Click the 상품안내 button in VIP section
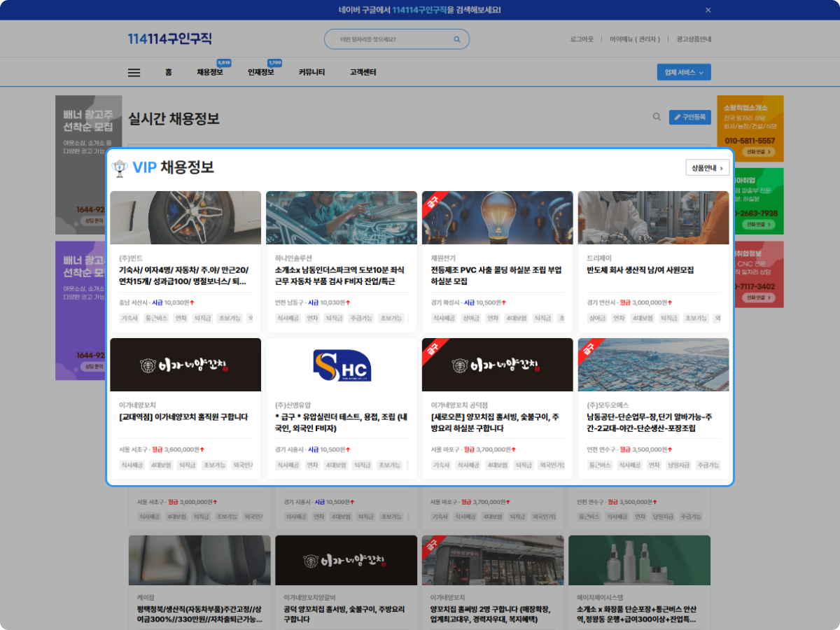 pyautogui.click(x=708, y=167)
